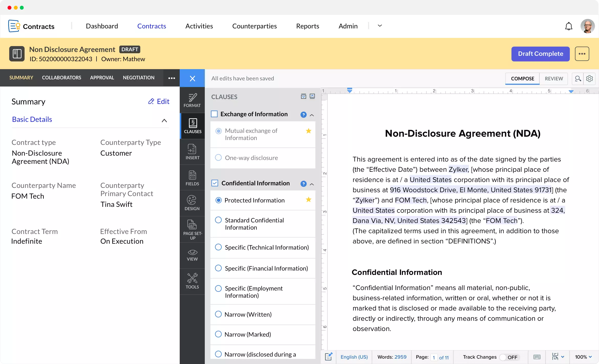Screen dimensions: 599x364
Task: Enable the Confidential Information clause checkbox
Action: [215, 183]
